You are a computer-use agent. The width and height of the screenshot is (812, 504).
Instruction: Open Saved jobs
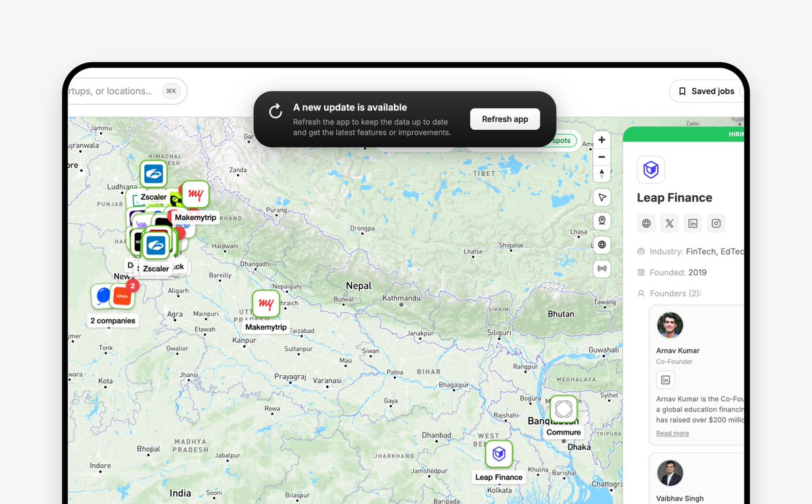pyautogui.click(x=706, y=91)
